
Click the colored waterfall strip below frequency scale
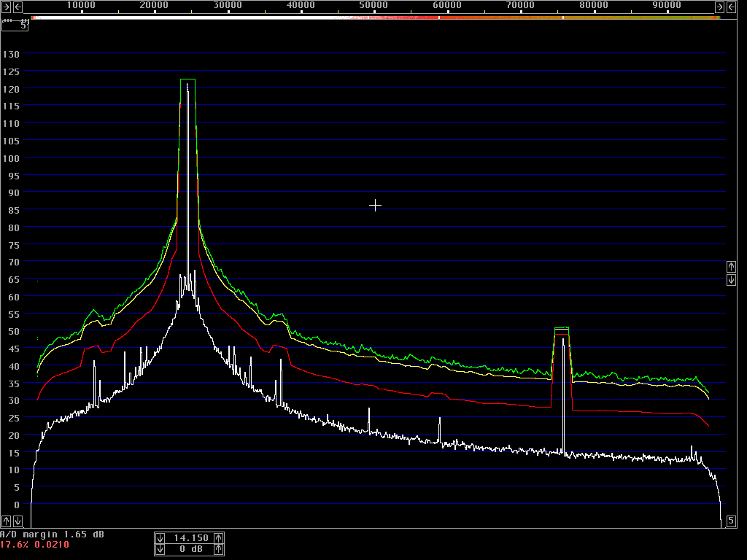[x=376, y=17]
